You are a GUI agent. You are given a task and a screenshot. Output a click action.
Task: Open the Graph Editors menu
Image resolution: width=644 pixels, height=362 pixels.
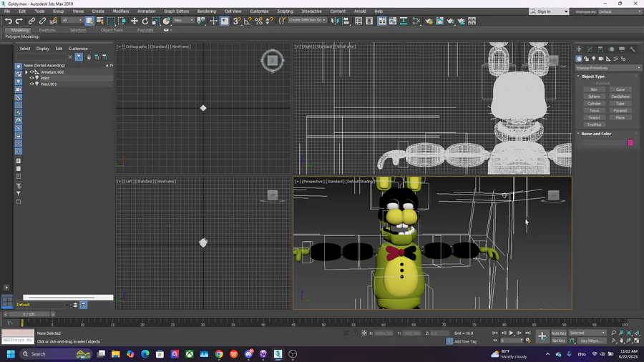point(177,11)
